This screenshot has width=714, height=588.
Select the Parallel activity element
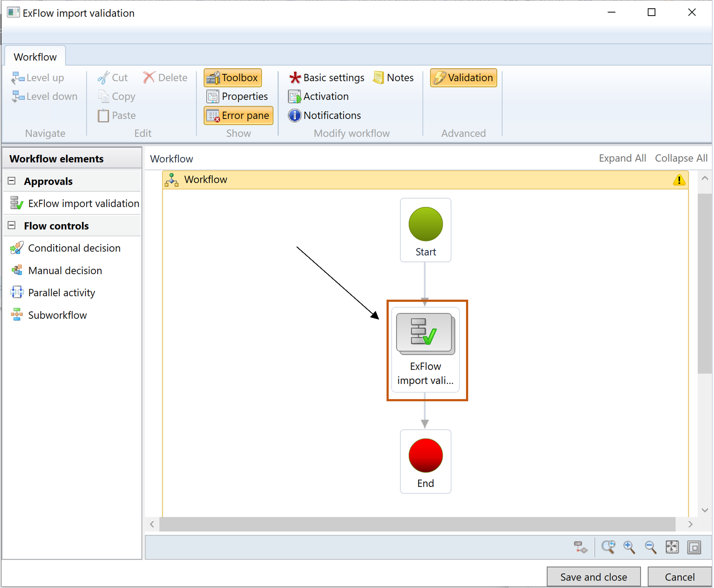click(53, 293)
